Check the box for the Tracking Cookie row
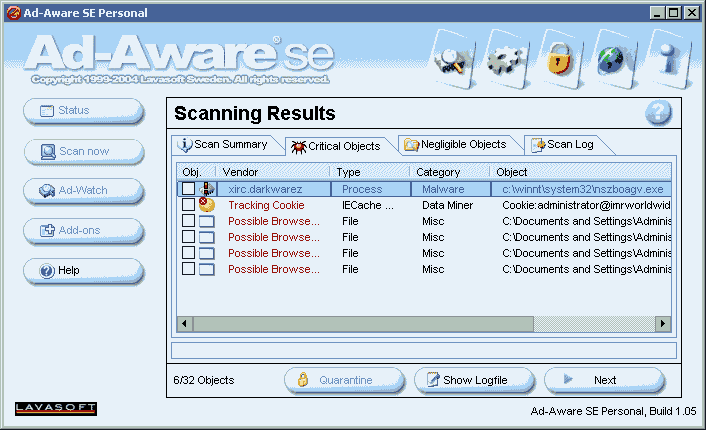Image resolution: width=706 pixels, height=430 pixels. point(188,205)
